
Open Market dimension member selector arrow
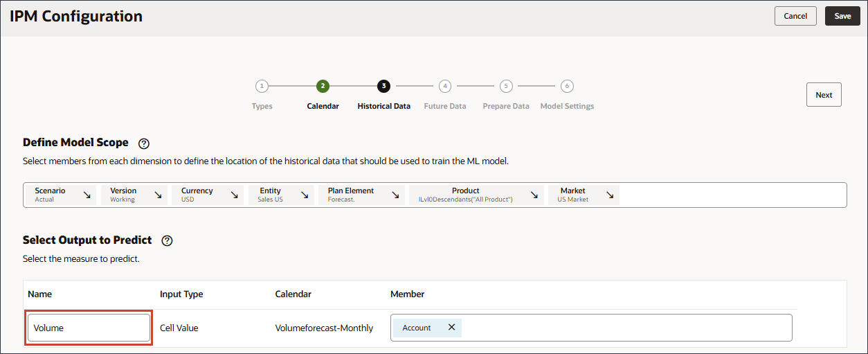[x=610, y=195]
